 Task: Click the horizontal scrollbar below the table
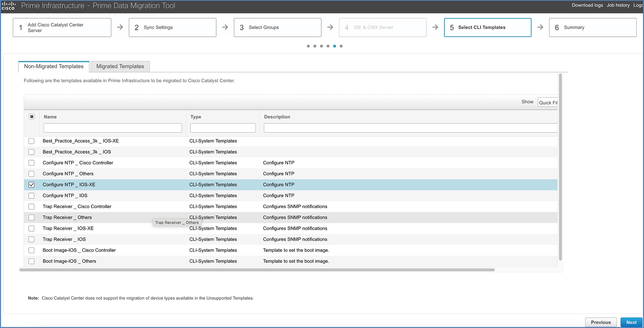(x=257, y=270)
